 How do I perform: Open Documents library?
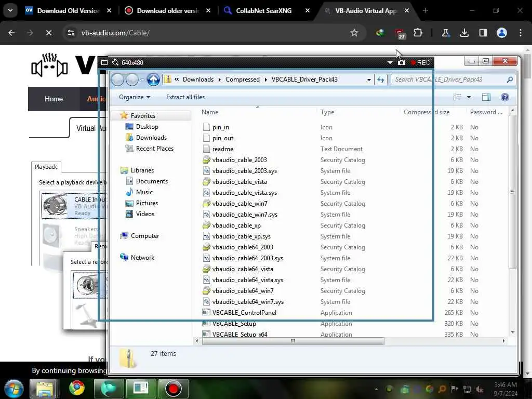point(152,181)
